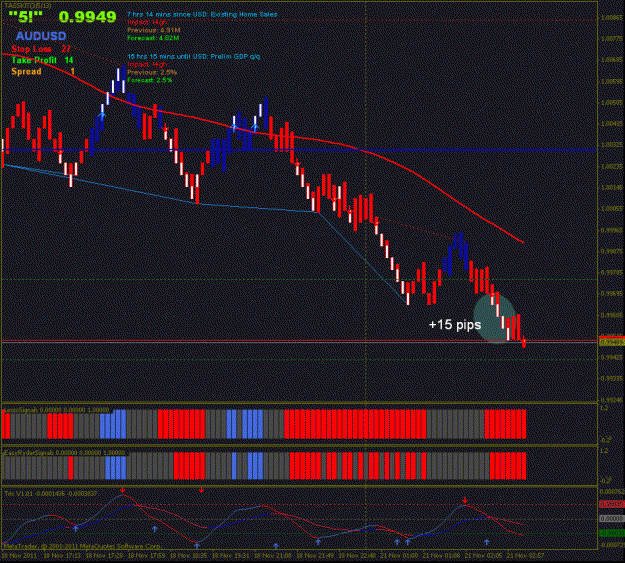
Task: Click Forecast: 2.5% news value
Action: pos(150,80)
